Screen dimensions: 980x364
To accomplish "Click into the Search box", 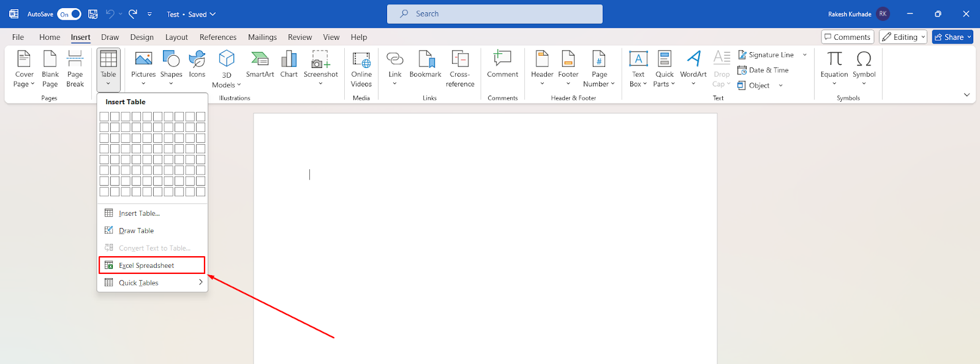I will coord(495,14).
